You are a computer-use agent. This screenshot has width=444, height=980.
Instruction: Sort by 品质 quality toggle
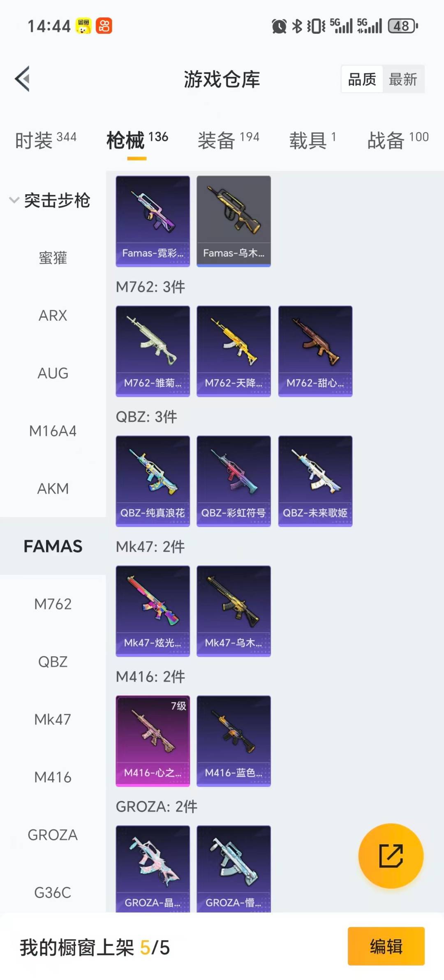click(362, 79)
